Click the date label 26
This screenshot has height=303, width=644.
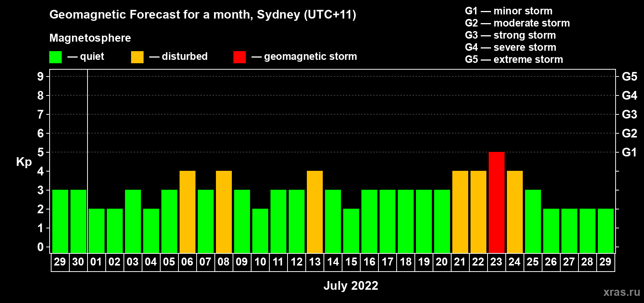[551, 262]
